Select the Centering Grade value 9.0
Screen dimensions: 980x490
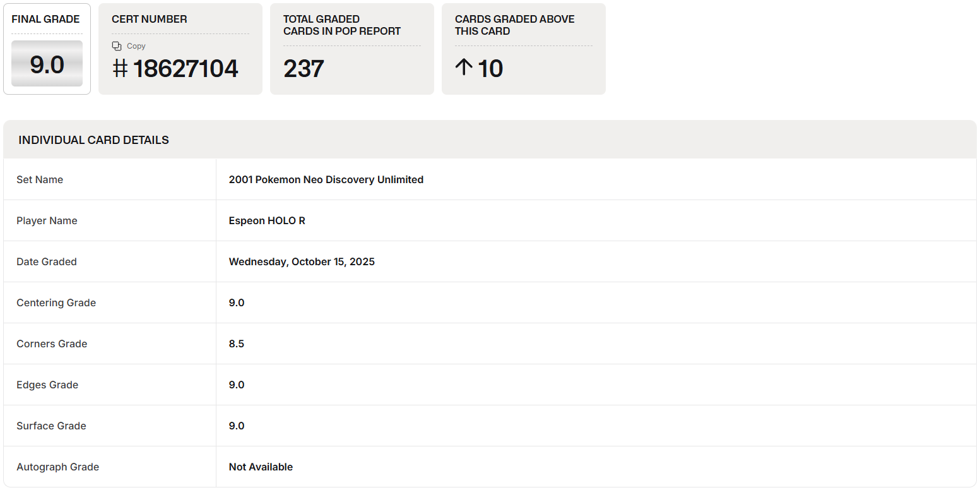click(x=237, y=303)
